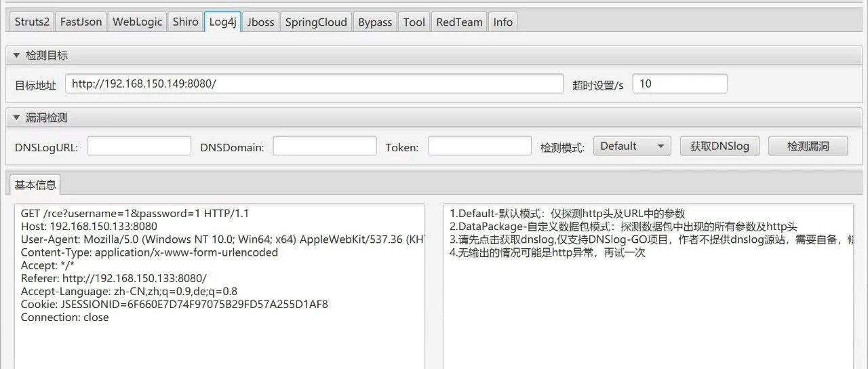Click the 超时设置/s timeout field
868x369 pixels.
[x=679, y=83]
